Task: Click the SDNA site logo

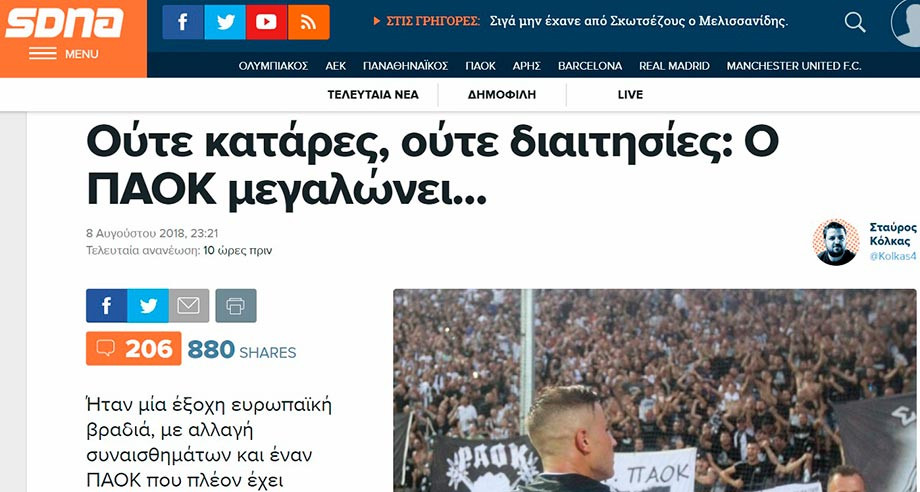Action: 65,23
